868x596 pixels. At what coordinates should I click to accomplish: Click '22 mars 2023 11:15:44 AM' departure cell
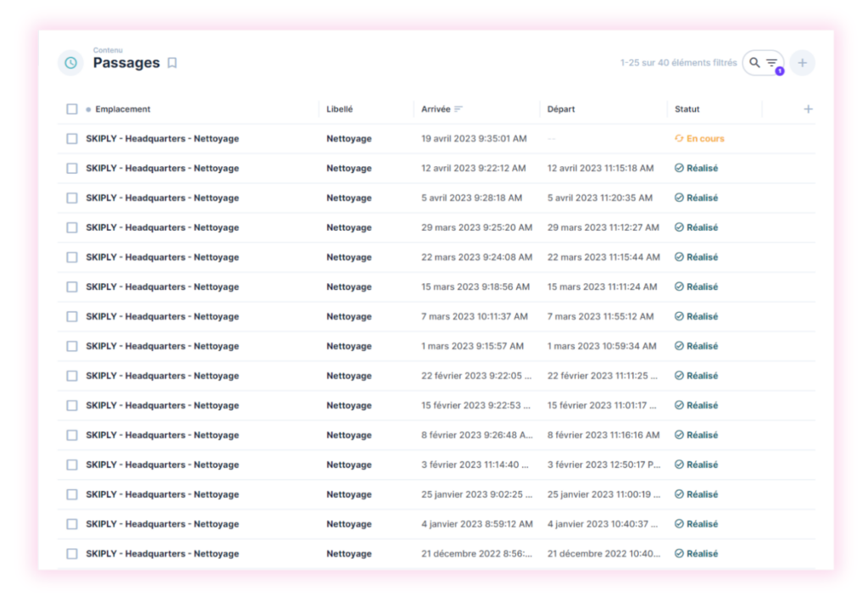click(604, 257)
